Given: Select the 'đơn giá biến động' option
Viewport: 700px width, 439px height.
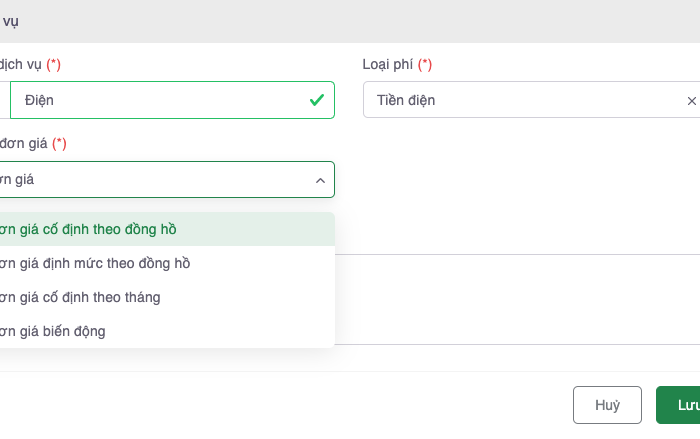Looking at the screenshot, I should [x=55, y=331].
